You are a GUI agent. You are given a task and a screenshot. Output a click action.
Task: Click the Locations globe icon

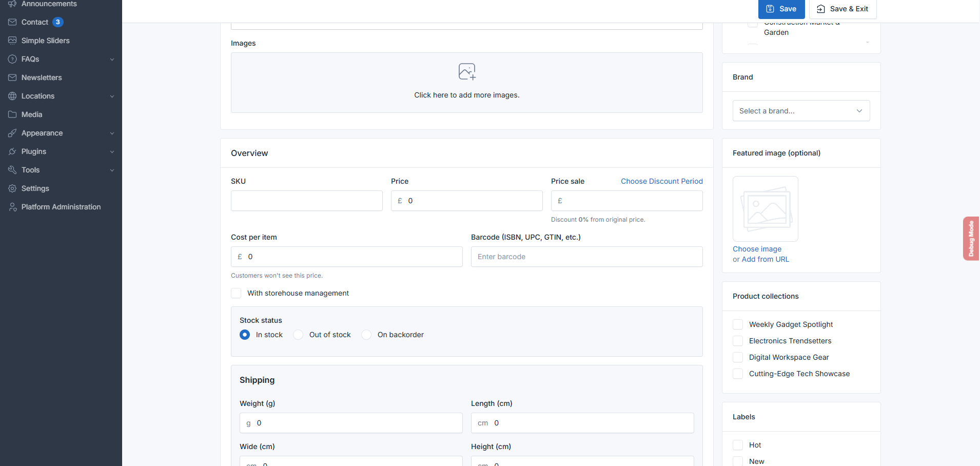12,96
